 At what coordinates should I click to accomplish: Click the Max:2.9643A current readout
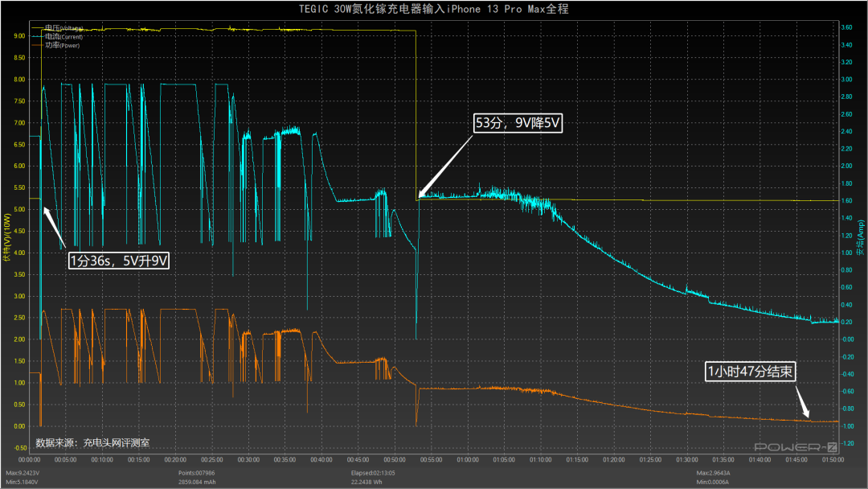713,473
